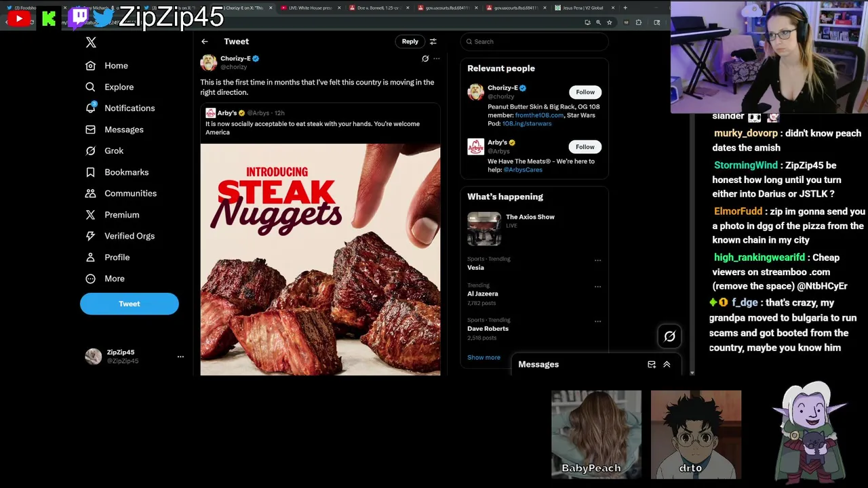Open the options menu for Al Jazeera trend

tap(597, 287)
